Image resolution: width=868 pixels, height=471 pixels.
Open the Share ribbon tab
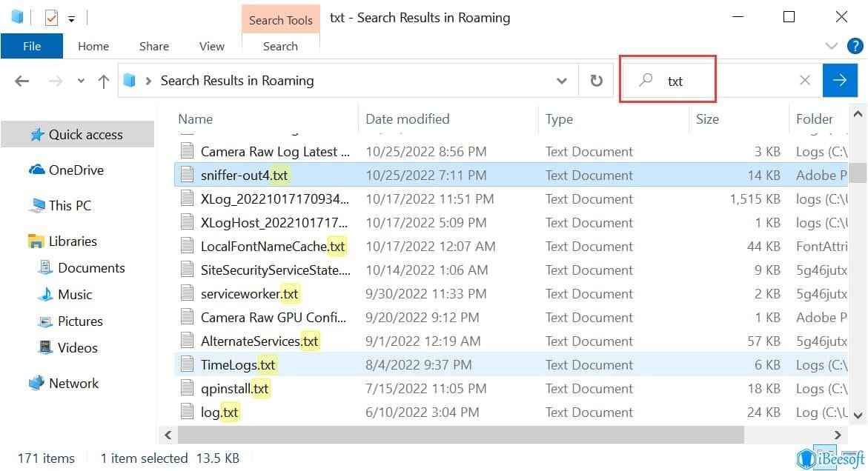click(x=153, y=46)
